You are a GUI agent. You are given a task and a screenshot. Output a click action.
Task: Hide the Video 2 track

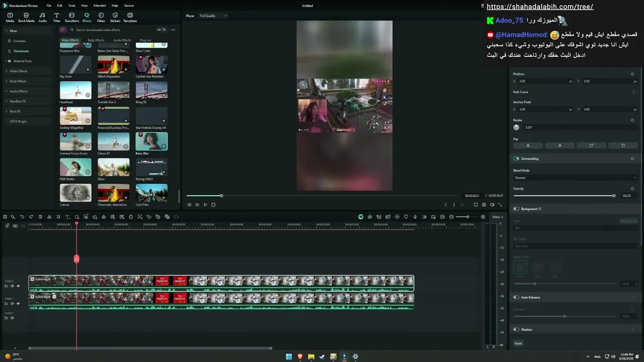18,286
